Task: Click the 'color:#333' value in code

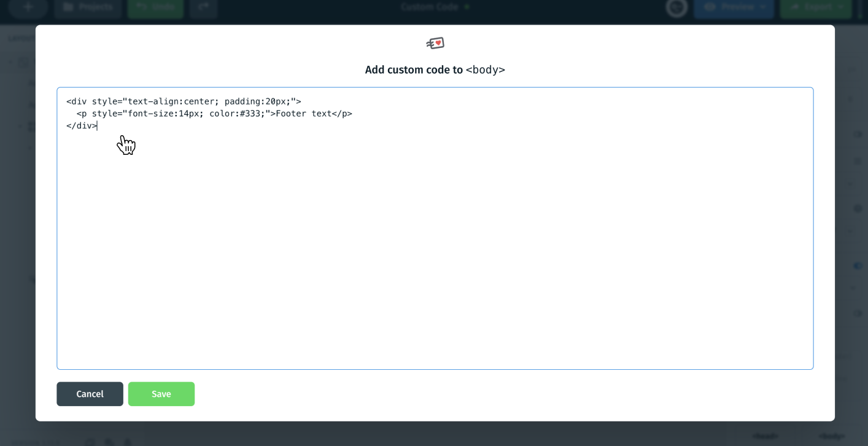Action: [234, 114]
